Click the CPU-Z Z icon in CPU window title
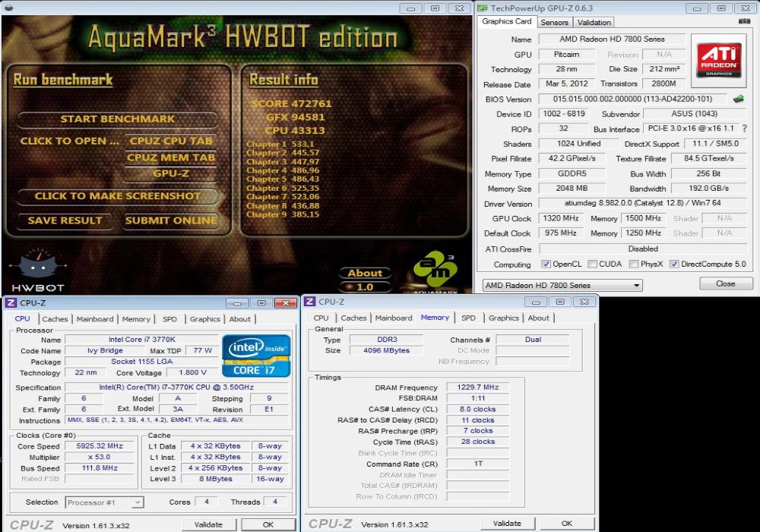Image resolution: width=760 pixels, height=532 pixels. (10, 302)
